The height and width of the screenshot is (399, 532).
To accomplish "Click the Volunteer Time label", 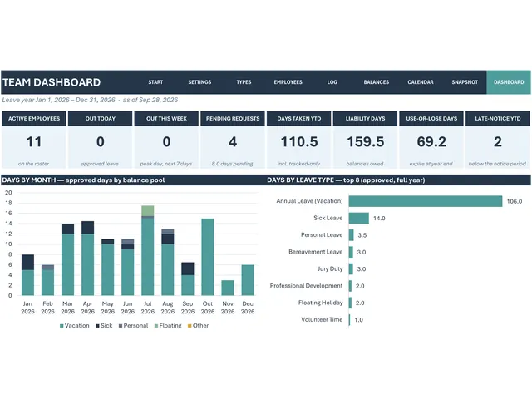I will tap(322, 319).
